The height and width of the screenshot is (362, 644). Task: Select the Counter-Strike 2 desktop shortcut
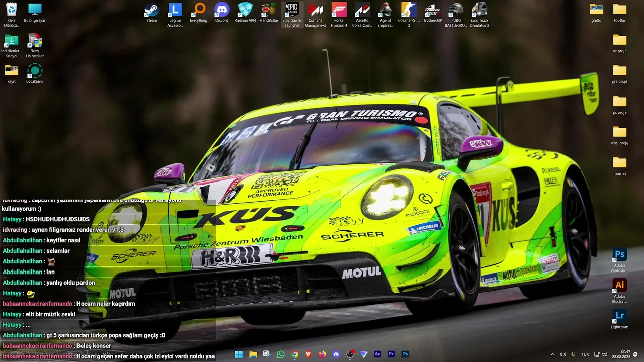409,15
